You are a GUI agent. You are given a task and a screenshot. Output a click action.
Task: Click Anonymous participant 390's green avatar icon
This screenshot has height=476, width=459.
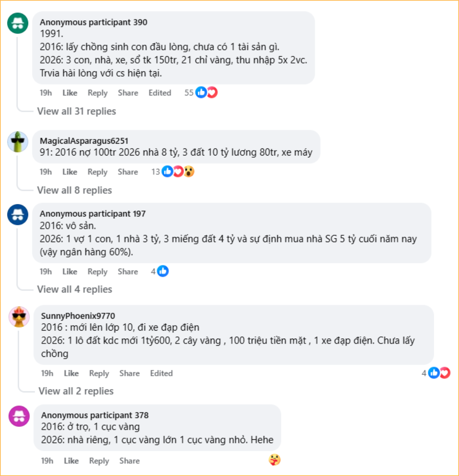tap(18, 23)
